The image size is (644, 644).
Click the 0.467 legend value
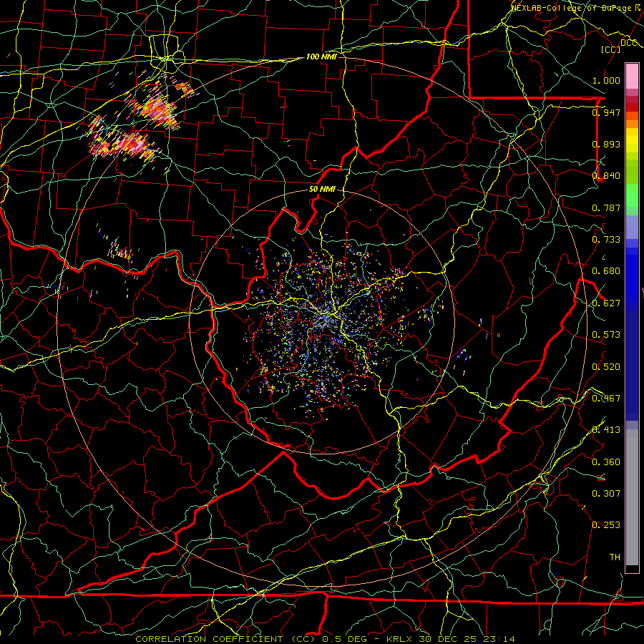pyautogui.click(x=606, y=399)
